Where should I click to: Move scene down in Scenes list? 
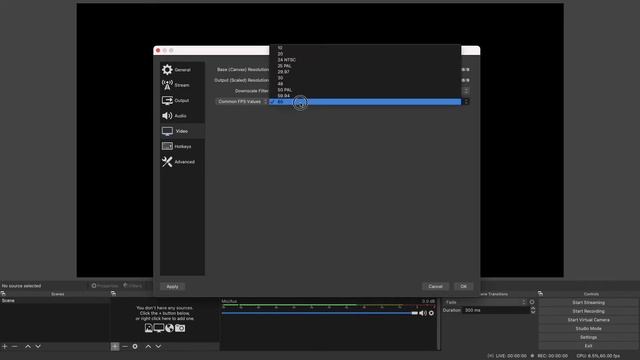pos(38,347)
